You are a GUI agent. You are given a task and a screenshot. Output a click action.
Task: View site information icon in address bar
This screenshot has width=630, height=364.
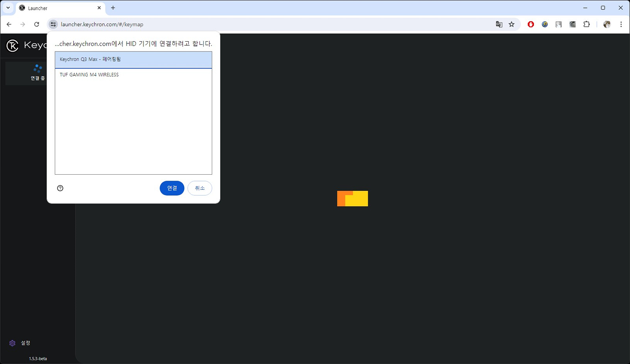pos(53,24)
